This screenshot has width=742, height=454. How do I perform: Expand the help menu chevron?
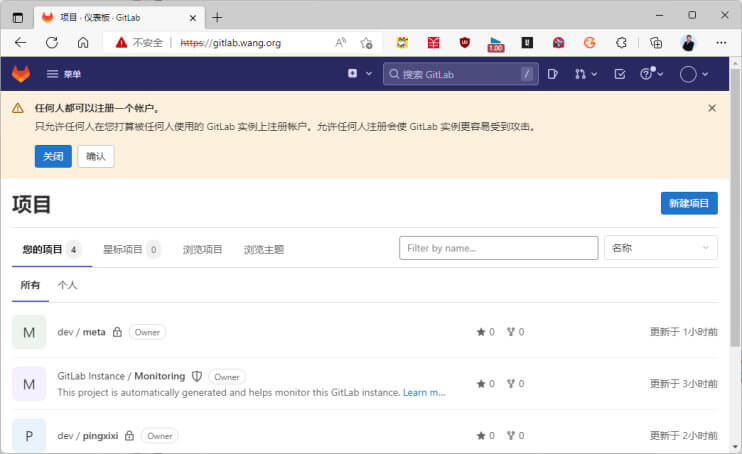coord(661,74)
